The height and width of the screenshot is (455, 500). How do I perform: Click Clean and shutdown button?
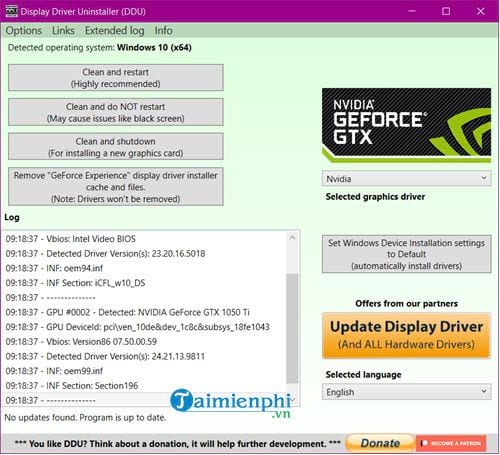tap(116, 147)
